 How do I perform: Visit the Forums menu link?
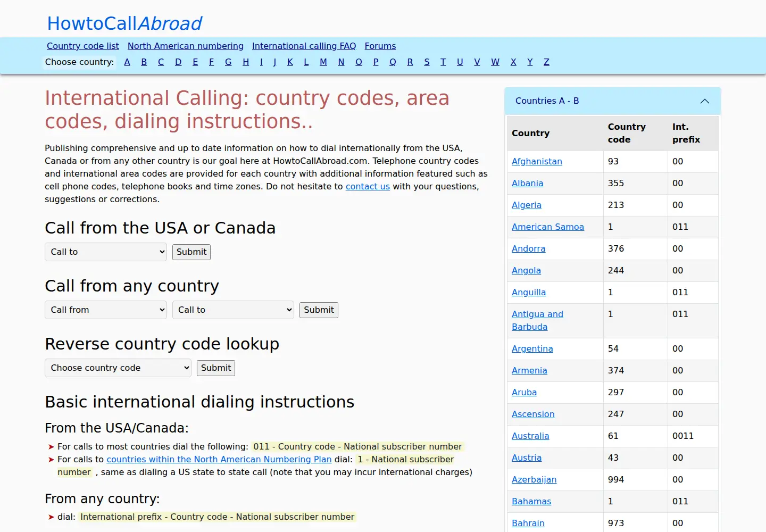[380, 46]
